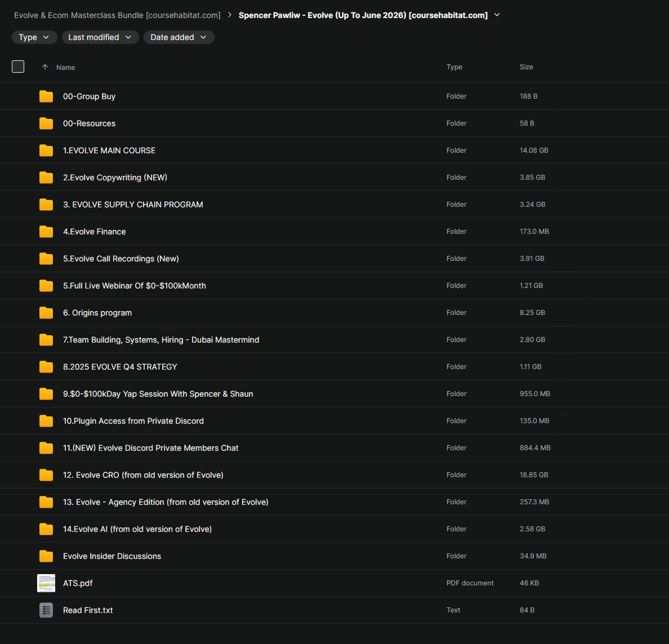The height and width of the screenshot is (644, 669).
Task: Tick the select-all checkbox in the header
Action: (x=18, y=66)
